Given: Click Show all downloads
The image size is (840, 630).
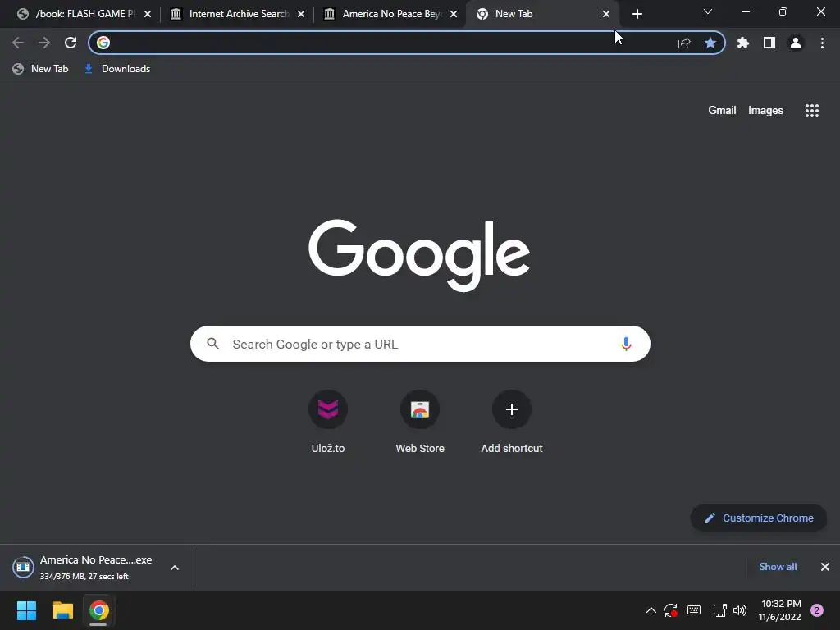Looking at the screenshot, I should point(778,567).
